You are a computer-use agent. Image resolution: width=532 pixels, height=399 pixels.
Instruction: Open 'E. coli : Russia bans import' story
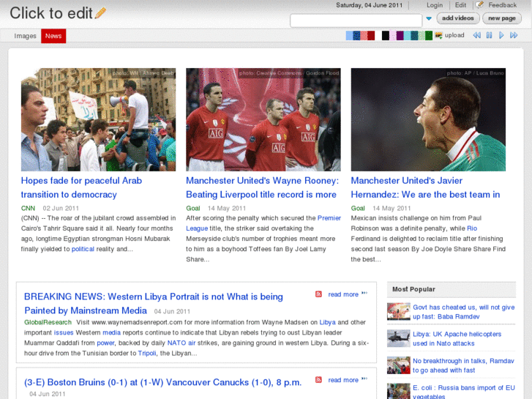[x=463, y=392]
